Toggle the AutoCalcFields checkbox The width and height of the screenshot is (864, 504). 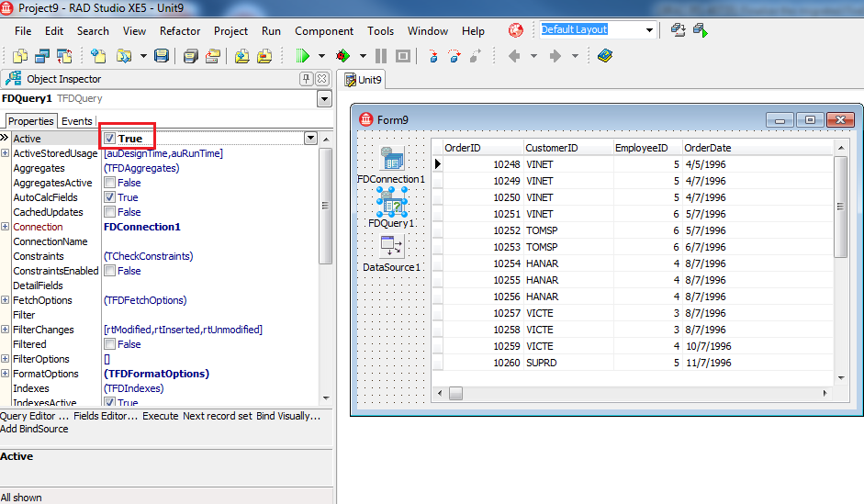[109, 197]
